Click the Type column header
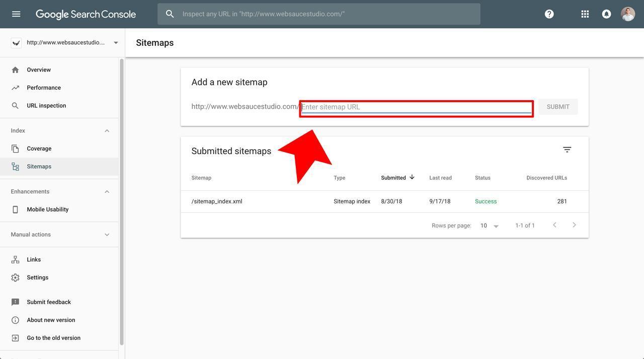Image resolution: width=644 pixels, height=359 pixels. point(339,178)
